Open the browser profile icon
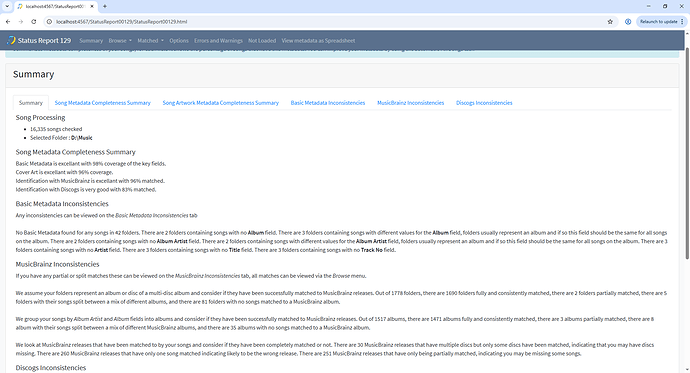The image size is (690, 373). pos(628,22)
